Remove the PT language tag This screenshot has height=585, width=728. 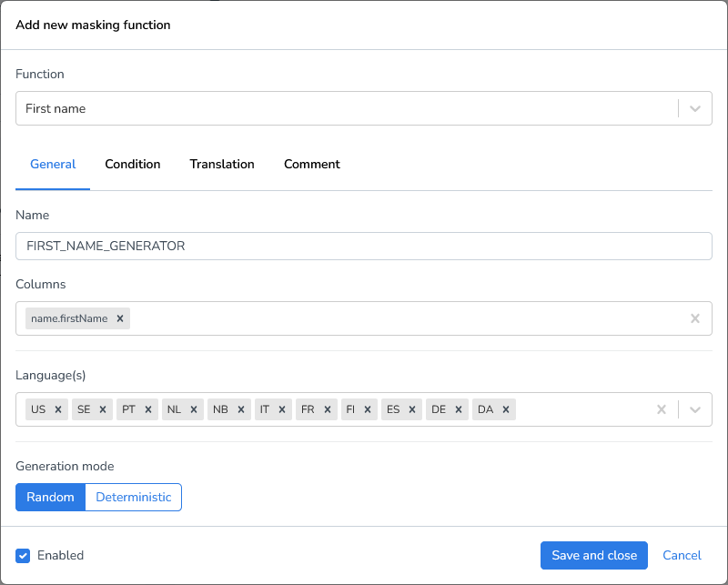[x=148, y=409]
